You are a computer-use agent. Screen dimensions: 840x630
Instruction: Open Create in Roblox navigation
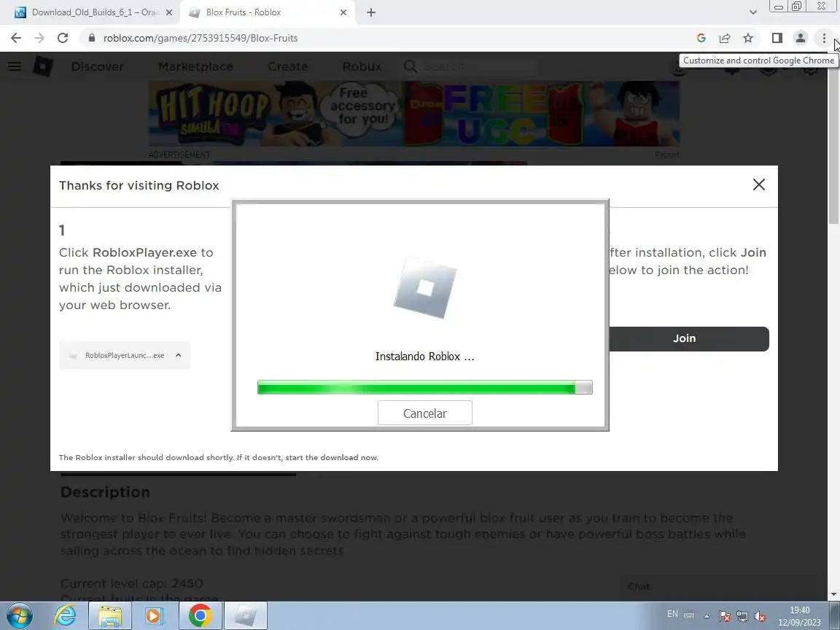coord(288,66)
